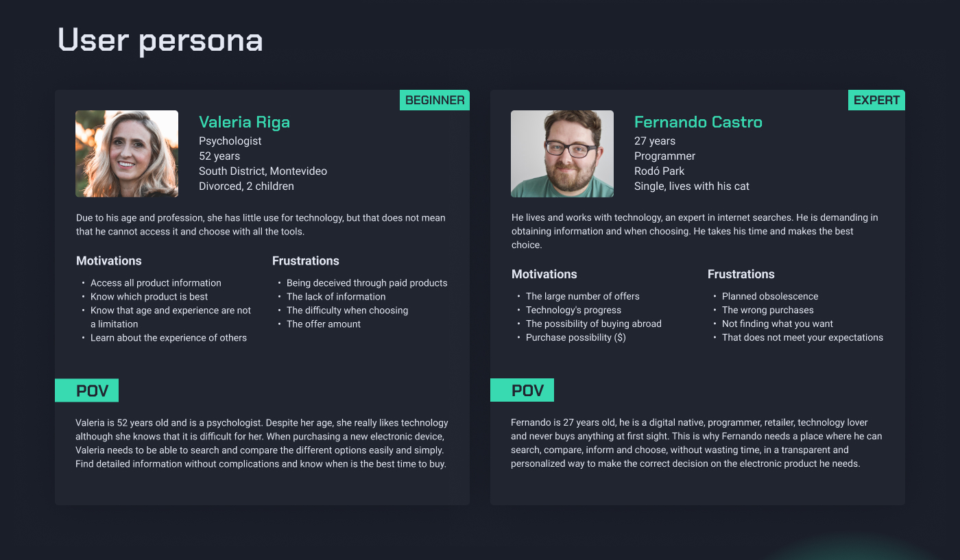The height and width of the screenshot is (560, 960).
Task: Click Divorced, 2 children text
Action: coord(246,186)
